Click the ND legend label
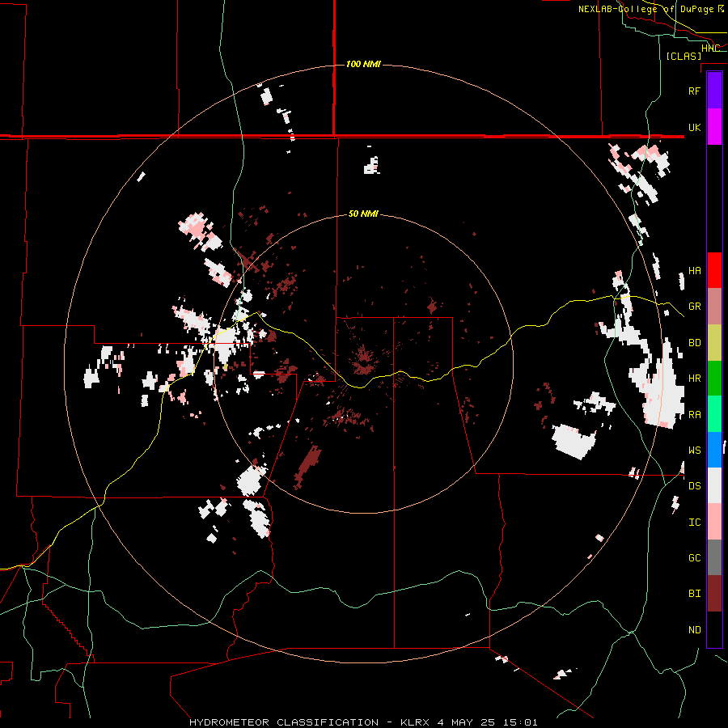 (x=694, y=630)
